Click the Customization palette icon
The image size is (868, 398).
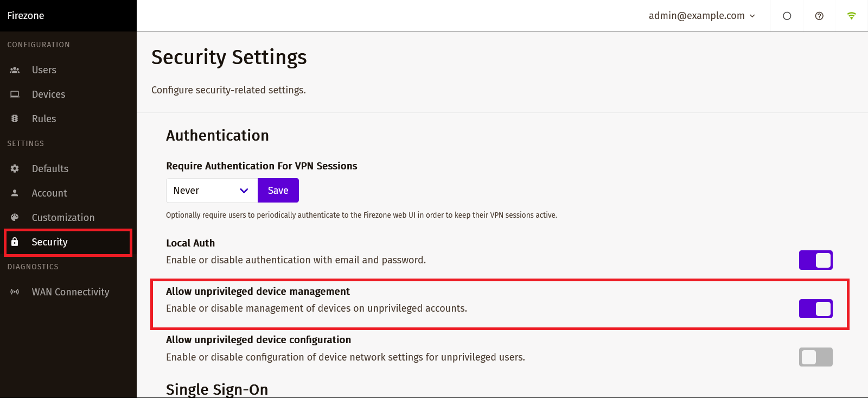pos(15,218)
